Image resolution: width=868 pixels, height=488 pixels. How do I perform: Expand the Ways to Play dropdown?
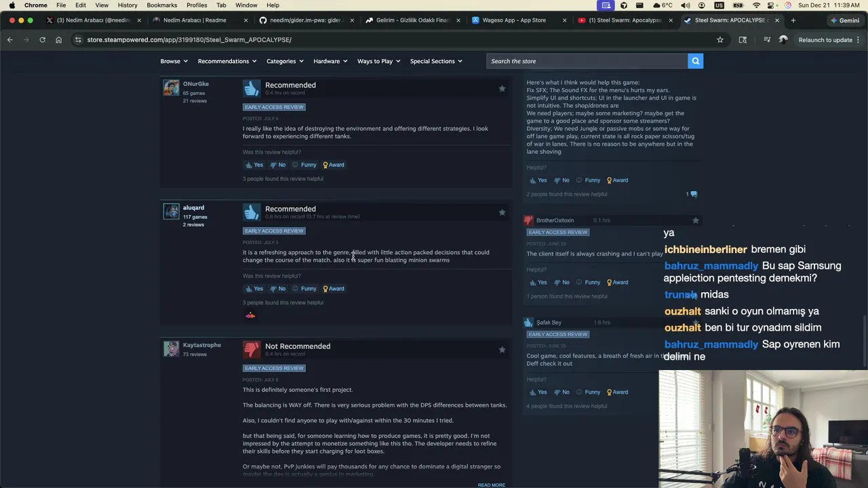pos(378,61)
